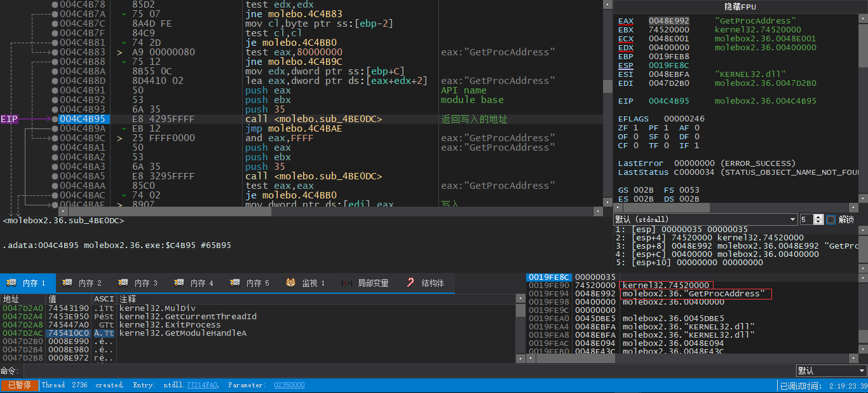Viewport: 868px width, 393px height.
Task: Click the jump arrow marker at 004C4B7A
Action: [x=124, y=14]
